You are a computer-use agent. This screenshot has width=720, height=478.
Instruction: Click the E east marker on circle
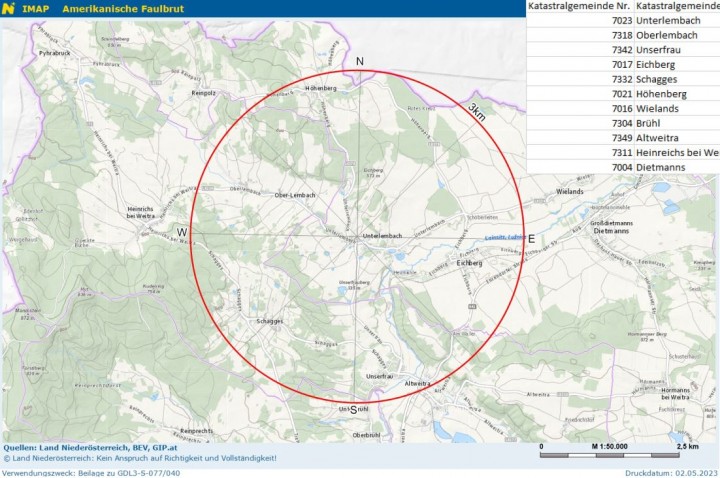tap(532, 239)
